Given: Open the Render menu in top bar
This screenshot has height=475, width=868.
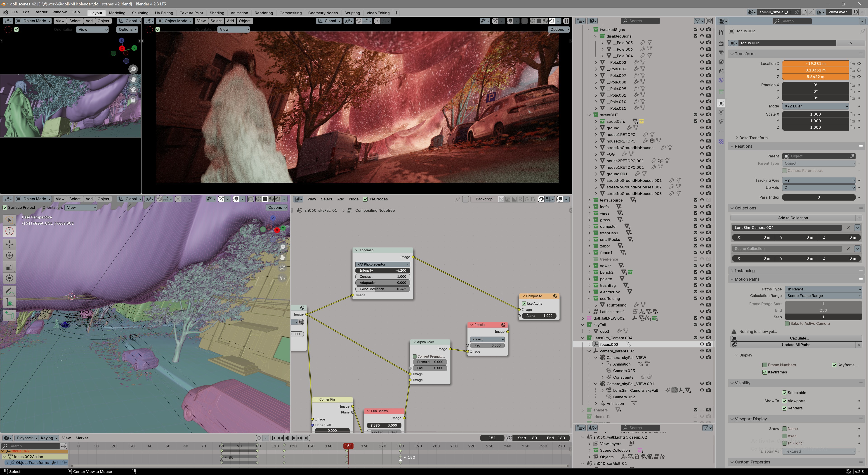Looking at the screenshot, I should 41,12.
